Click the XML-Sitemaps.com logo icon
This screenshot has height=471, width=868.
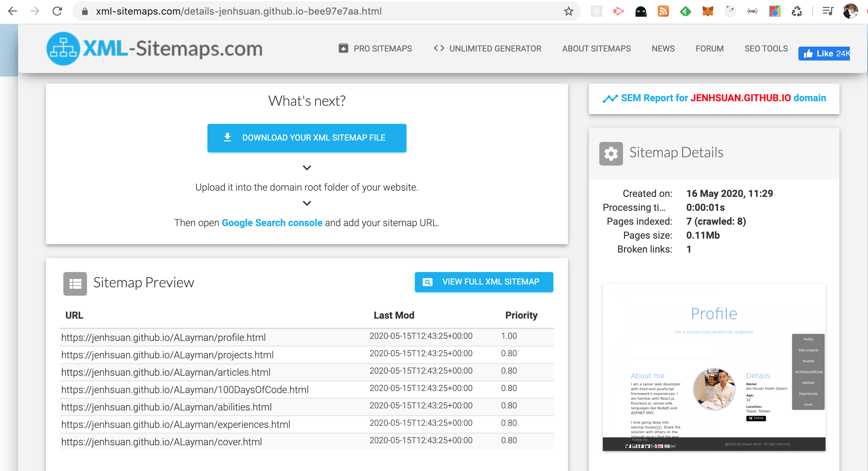(63, 49)
